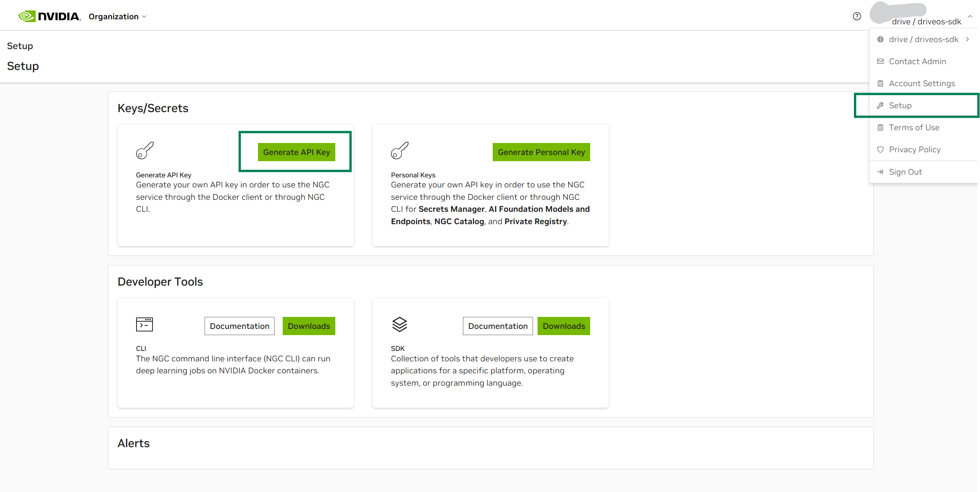Viewport: 980px width, 492px height.
Task: Click SDK Downloads button
Action: pyautogui.click(x=564, y=326)
